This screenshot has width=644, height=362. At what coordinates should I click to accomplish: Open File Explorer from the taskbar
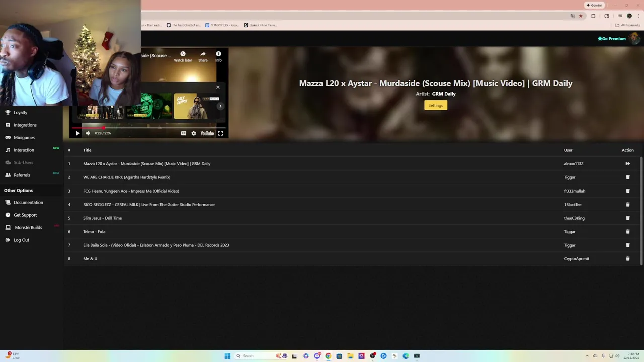(350, 356)
